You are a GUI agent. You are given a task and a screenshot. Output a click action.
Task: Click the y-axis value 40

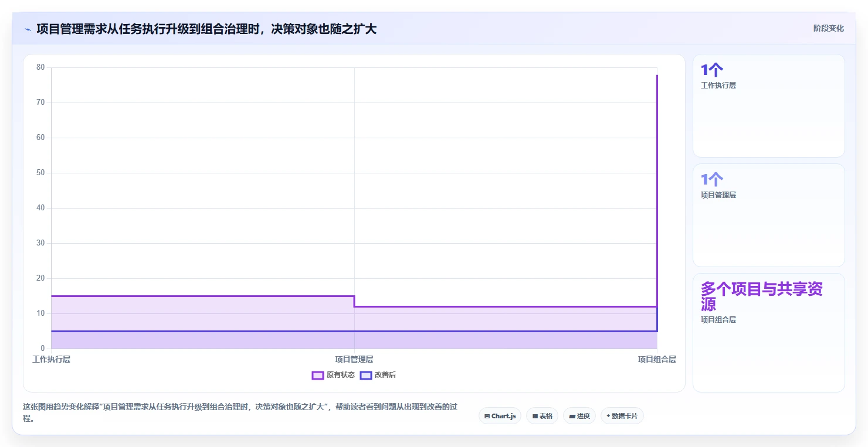(40, 208)
